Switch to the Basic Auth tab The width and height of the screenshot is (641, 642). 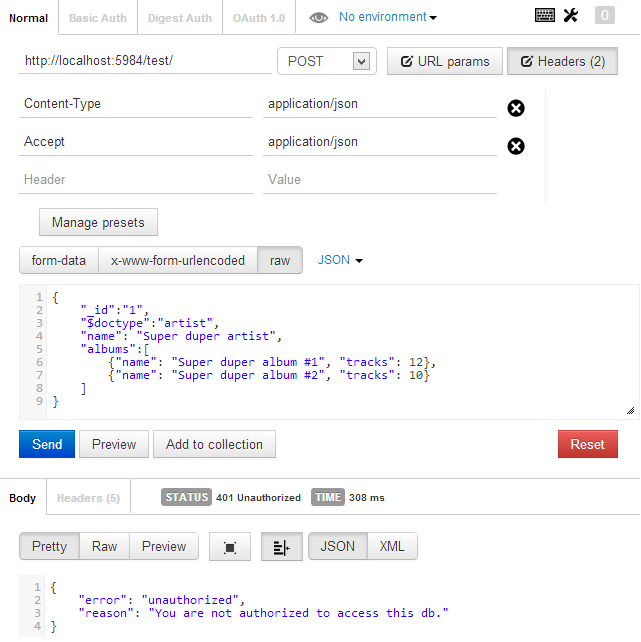[98, 18]
